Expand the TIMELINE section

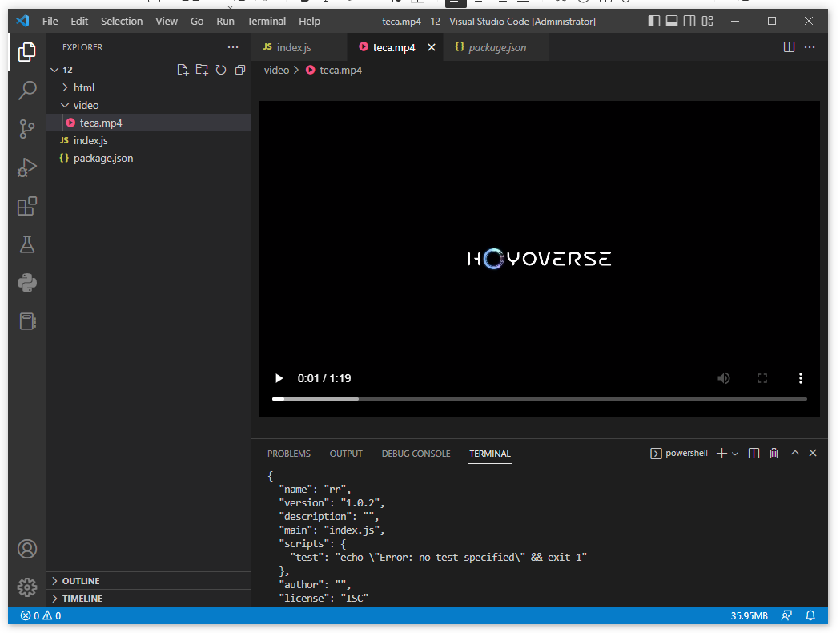click(x=149, y=599)
